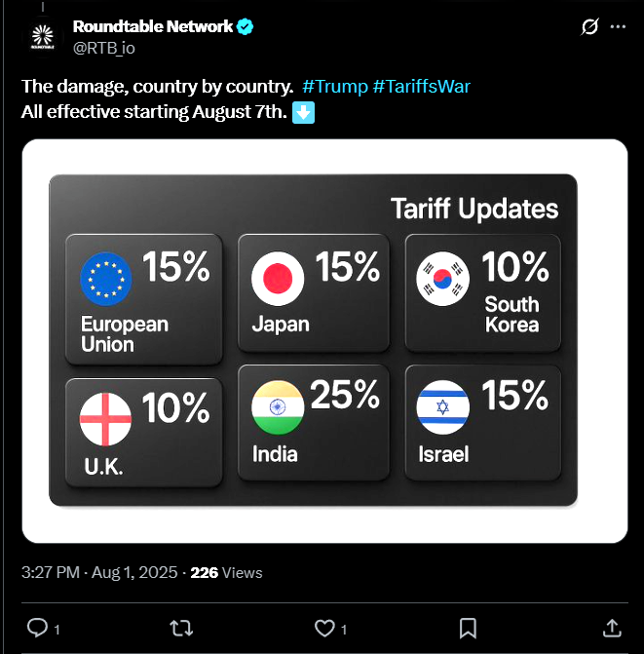
Task: View the 226 Views count
Action: 226,573
